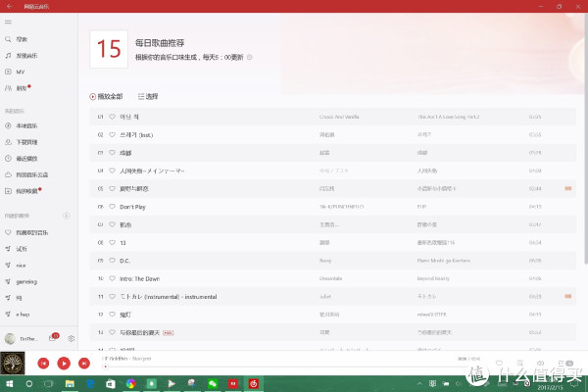Open MV for row 11 instrumental
Image resolution: width=588 pixels, height=392 pixels.
click(x=568, y=296)
